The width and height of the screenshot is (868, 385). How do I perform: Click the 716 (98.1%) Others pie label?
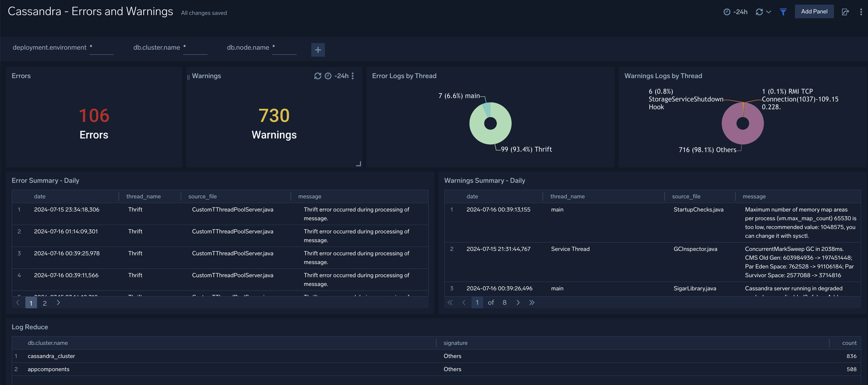pos(707,150)
